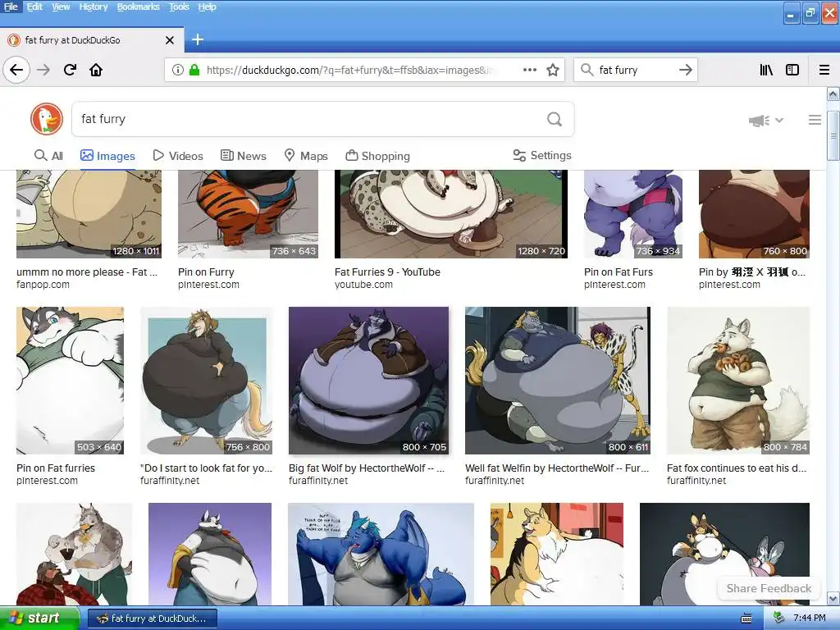Select the taskbar item 'fat furry at DuckDuck...'
This screenshot has height=630, width=840.
coord(153,619)
